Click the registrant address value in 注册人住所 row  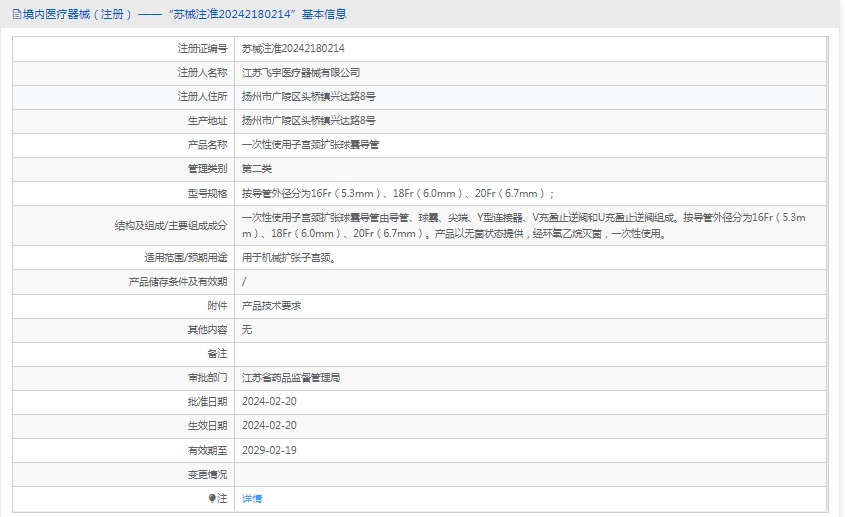tap(309, 96)
